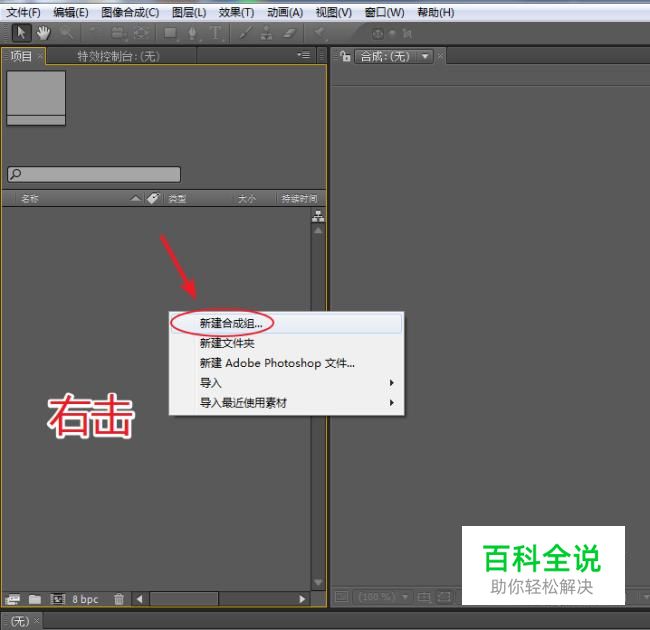Click the 大小 column header
Screen dimensions: 650x630
(x=247, y=199)
